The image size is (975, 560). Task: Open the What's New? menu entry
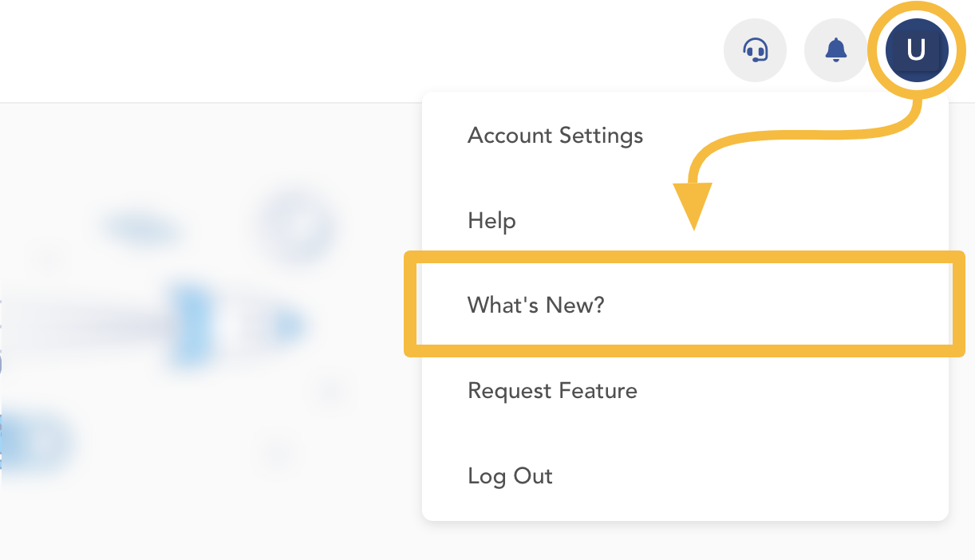pyautogui.click(x=685, y=305)
